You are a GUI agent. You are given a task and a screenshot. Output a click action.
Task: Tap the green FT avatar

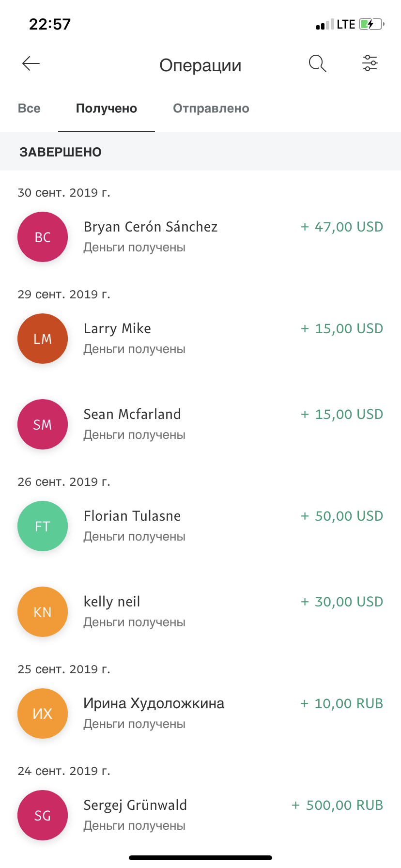[x=43, y=526]
